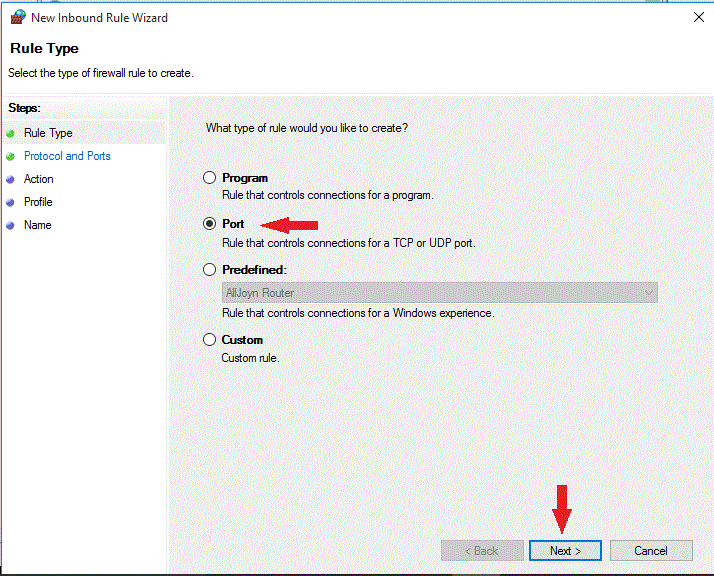Choose the Port rule type option

tap(209, 224)
